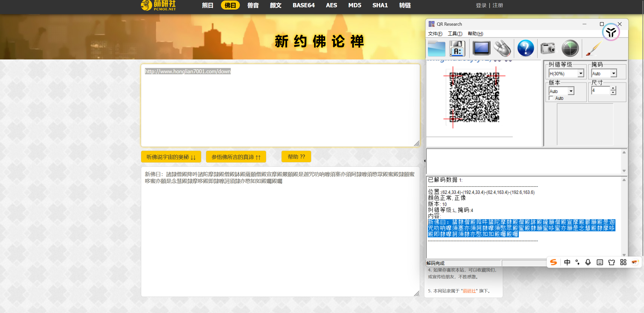Click the 听佛说宇宙的奥秘 button

tap(171, 157)
